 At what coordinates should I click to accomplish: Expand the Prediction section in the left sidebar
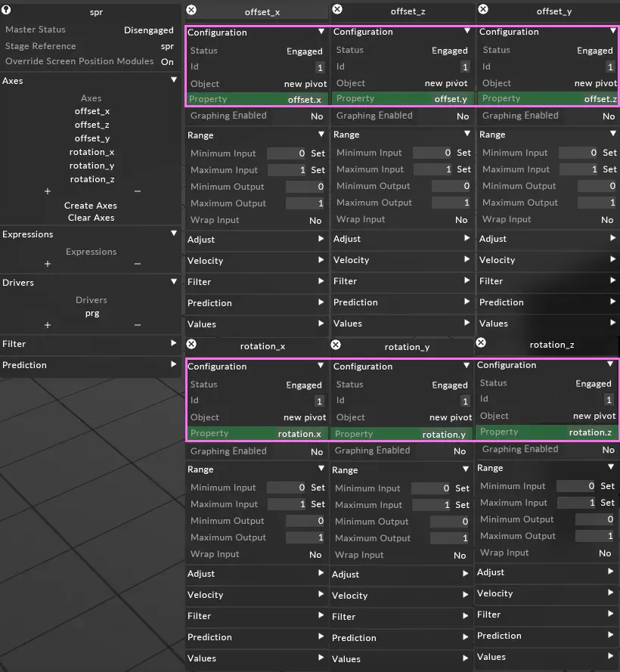(91, 365)
